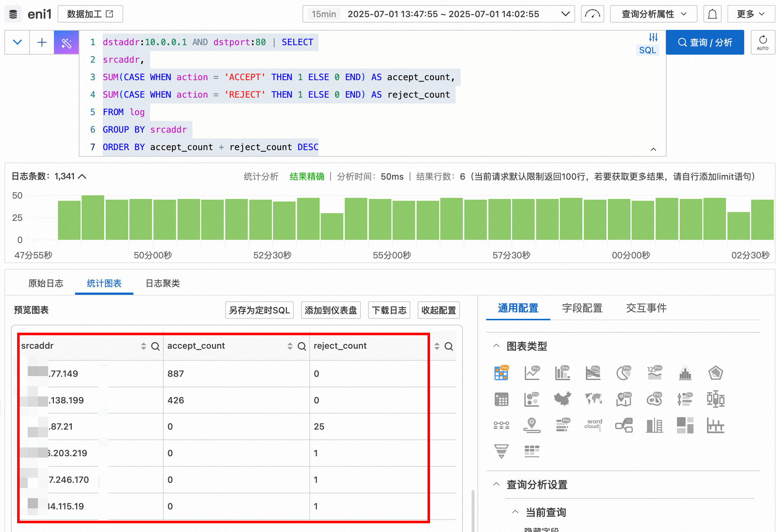The height and width of the screenshot is (532, 777).
Task: Search within the accept_count column
Action: click(302, 346)
